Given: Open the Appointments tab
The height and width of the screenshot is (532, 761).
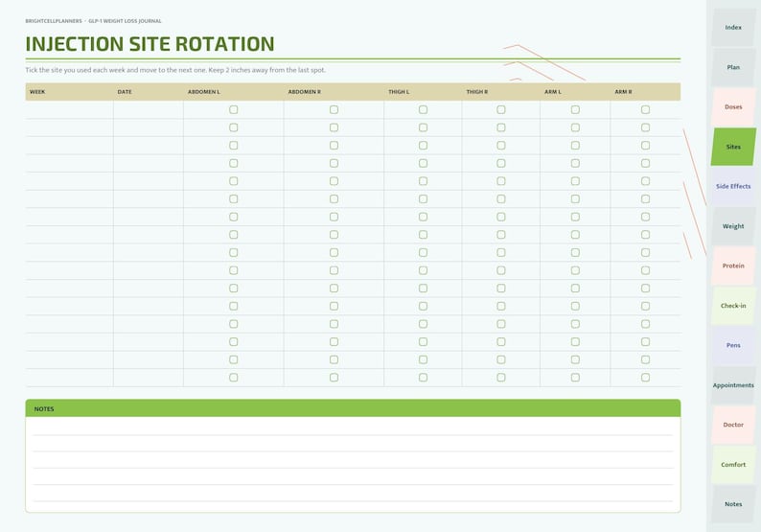Looking at the screenshot, I should (x=733, y=385).
